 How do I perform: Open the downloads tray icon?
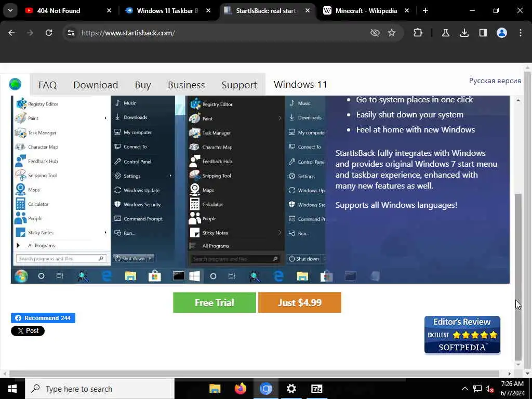[x=464, y=33]
